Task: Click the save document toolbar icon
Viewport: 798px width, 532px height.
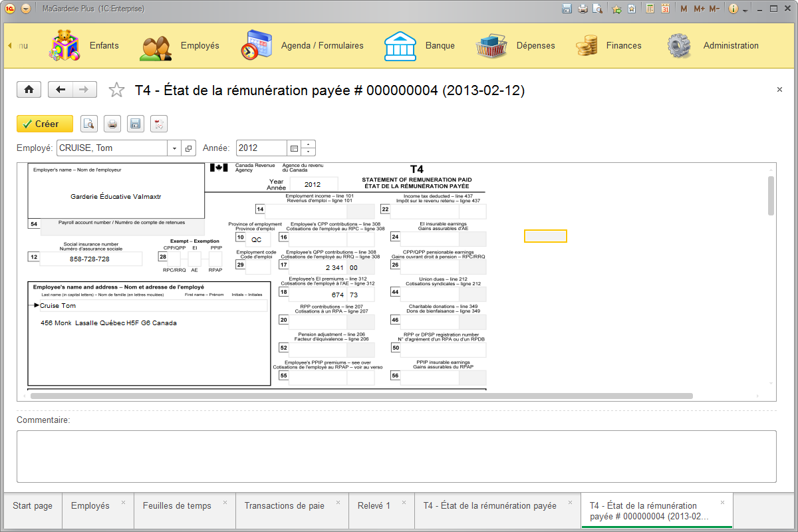Action: (135, 124)
